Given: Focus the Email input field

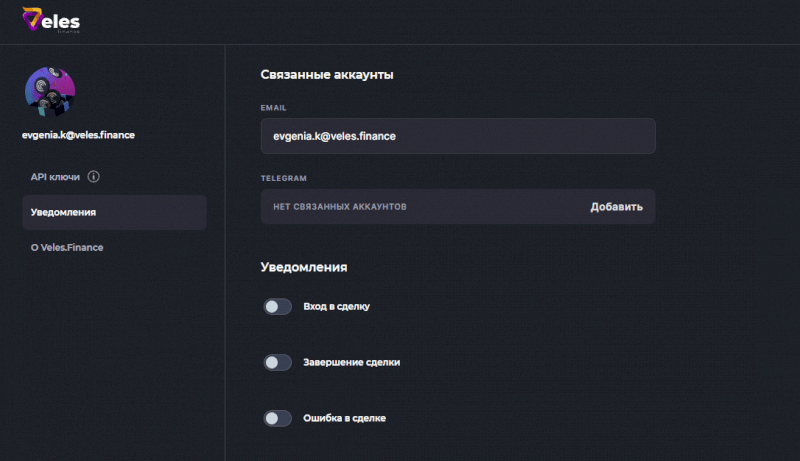Looking at the screenshot, I should pos(457,136).
